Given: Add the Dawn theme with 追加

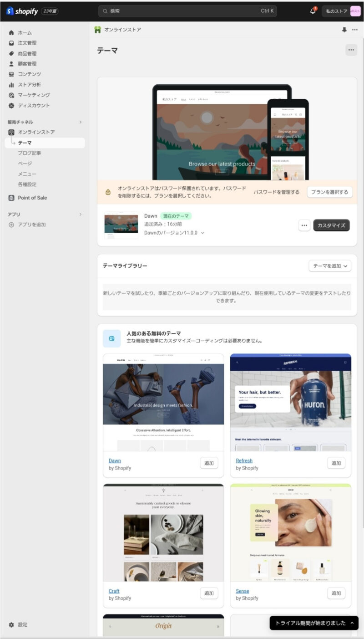Looking at the screenshot, I should pos(209,463).
